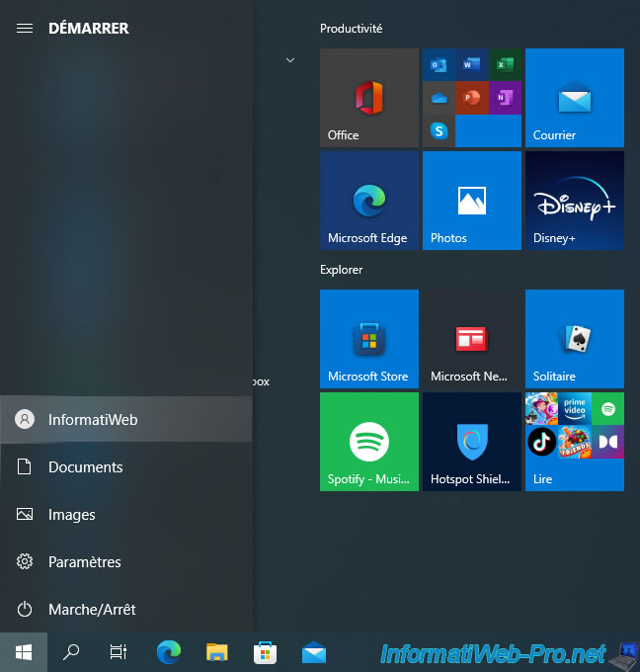
Task: Launch PowerPoint from the Office folder tile
Action: (x=472, y=98)
